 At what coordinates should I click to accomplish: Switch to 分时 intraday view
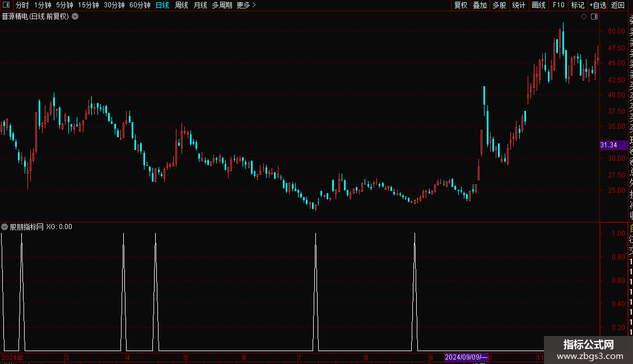22,5
